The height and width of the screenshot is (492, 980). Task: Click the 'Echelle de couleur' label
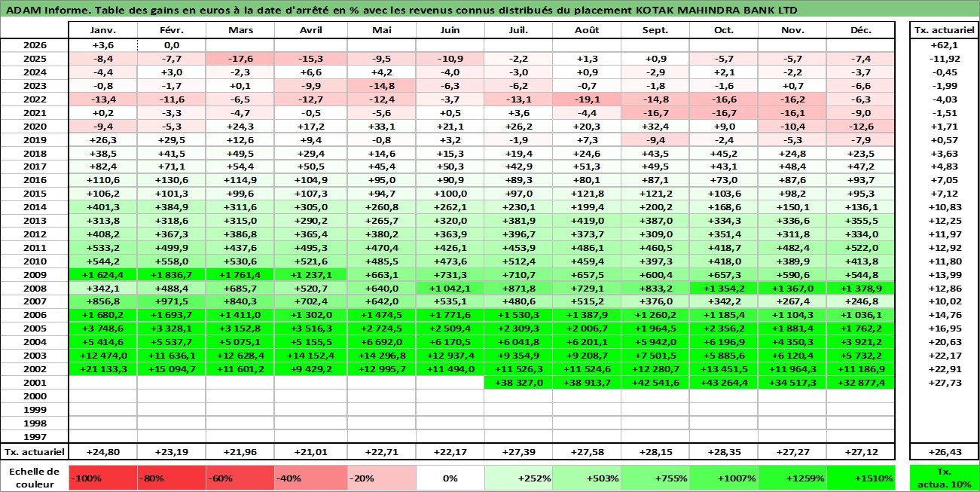[34, 478]
